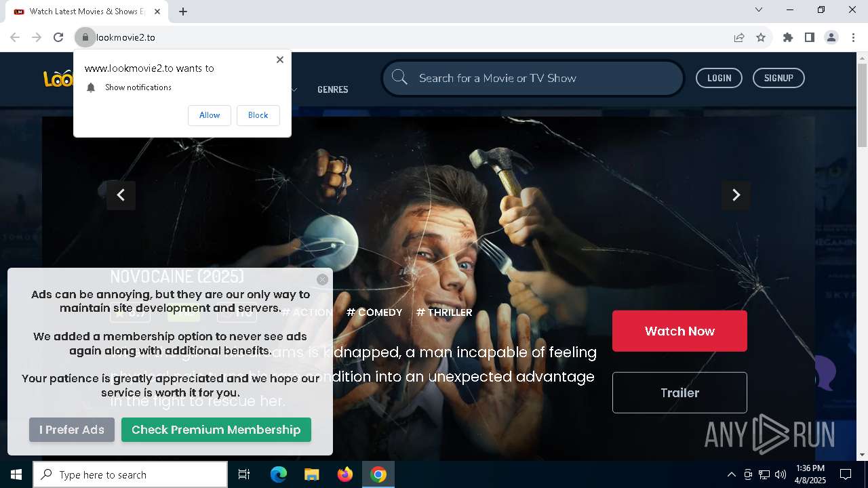Open File Explorer from the taskbar
Viewport: 868px width, 488px height.
[311, 474]
